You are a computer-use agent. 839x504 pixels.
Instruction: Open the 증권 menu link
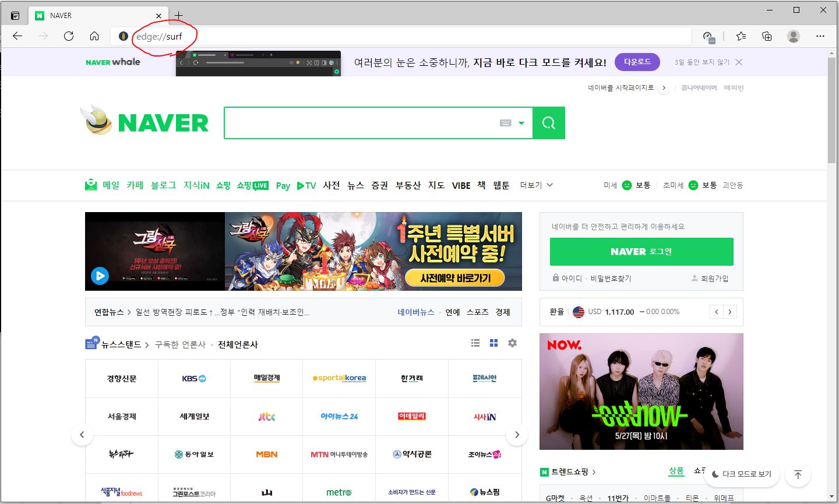380,185
